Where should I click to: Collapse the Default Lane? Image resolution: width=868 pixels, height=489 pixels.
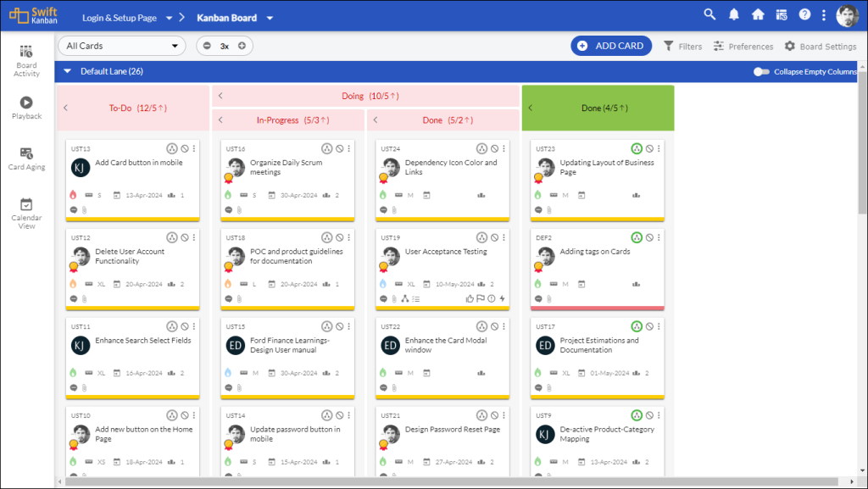point(67,71)
